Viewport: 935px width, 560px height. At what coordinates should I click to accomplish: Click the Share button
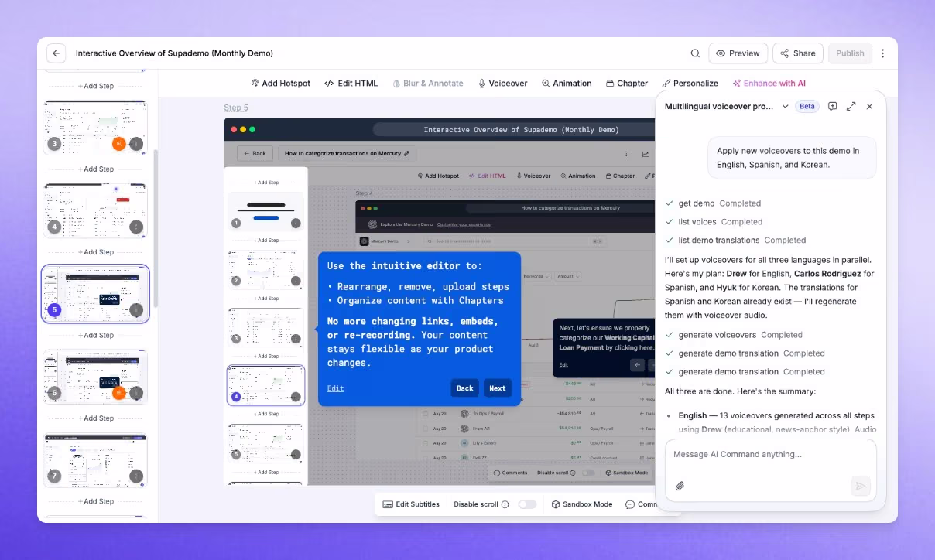tap(797, 53)
